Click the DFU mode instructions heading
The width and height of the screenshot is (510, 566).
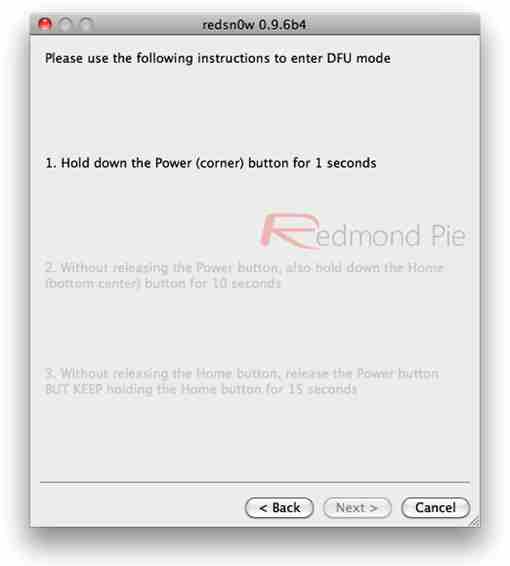tap(218, 58)
